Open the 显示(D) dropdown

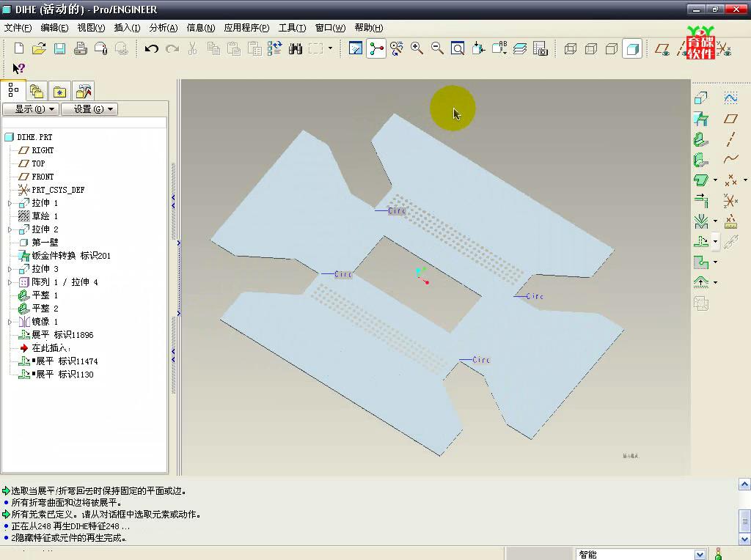click(x=31, y=109)
